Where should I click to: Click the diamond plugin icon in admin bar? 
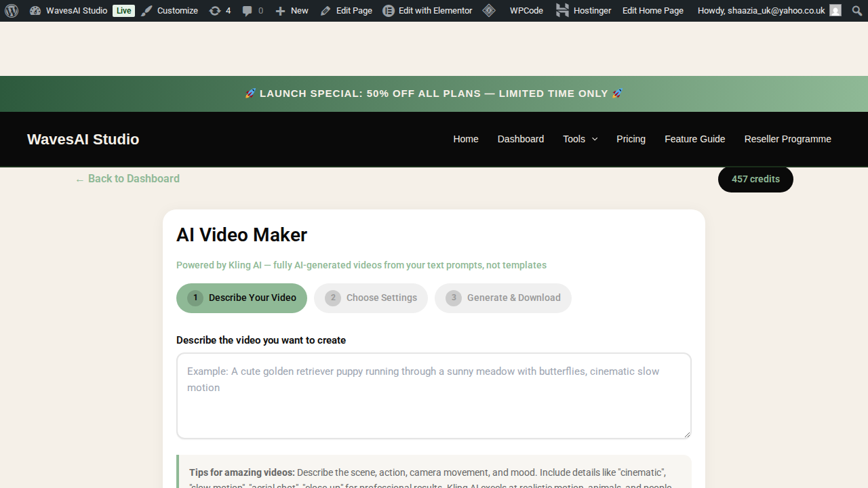[489, 11]
